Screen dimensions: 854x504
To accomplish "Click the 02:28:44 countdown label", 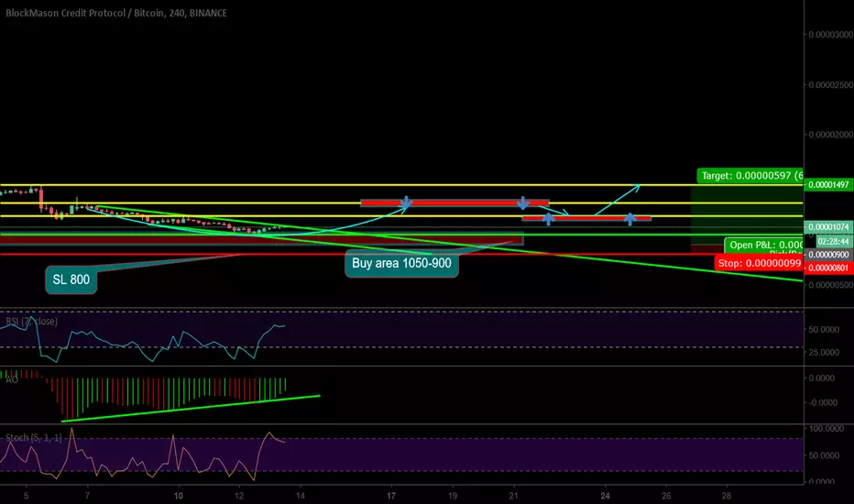I will coord(833,241).
